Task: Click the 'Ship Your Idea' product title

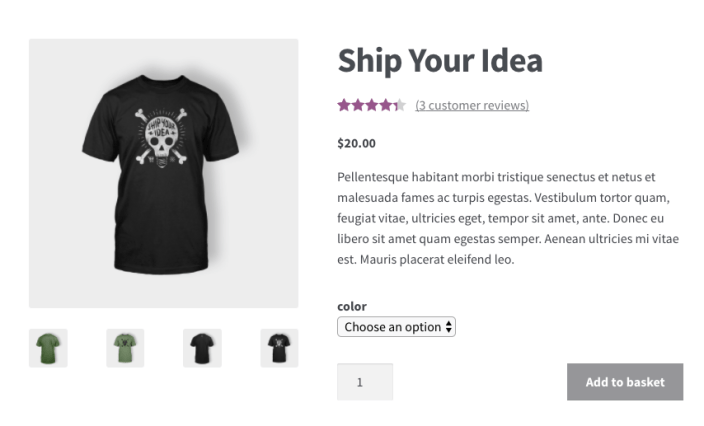Action: (440, 61)
